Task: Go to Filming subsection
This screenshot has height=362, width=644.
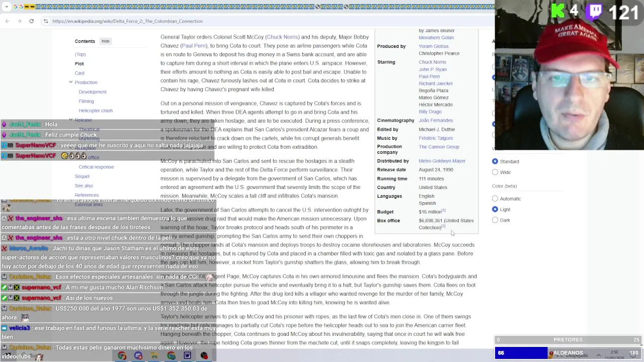Action: coord(86,101)
